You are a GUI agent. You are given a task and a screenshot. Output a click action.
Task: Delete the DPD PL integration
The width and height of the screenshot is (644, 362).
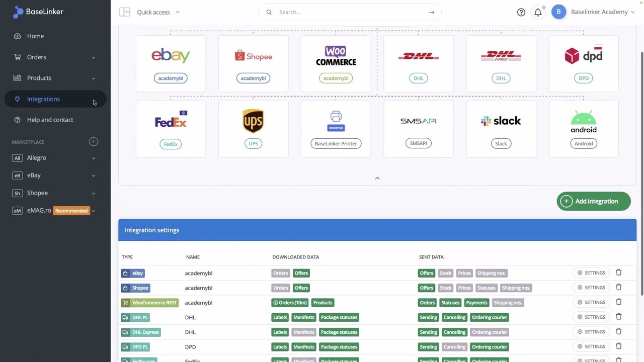tap(619, 346)
